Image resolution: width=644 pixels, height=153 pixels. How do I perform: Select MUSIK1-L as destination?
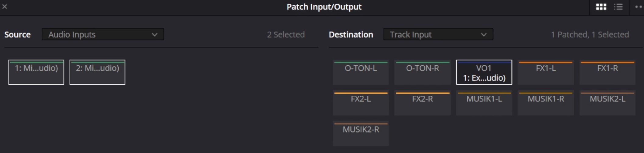(x=484, y=103)
